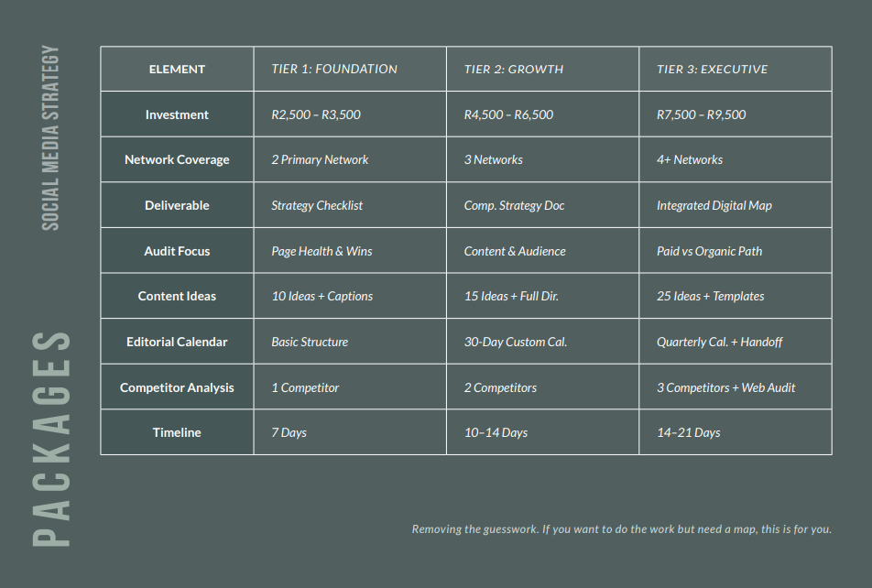Click the Integrated Digital Map cell
This screenshot has width=872, height=588.
click(714, 206)
